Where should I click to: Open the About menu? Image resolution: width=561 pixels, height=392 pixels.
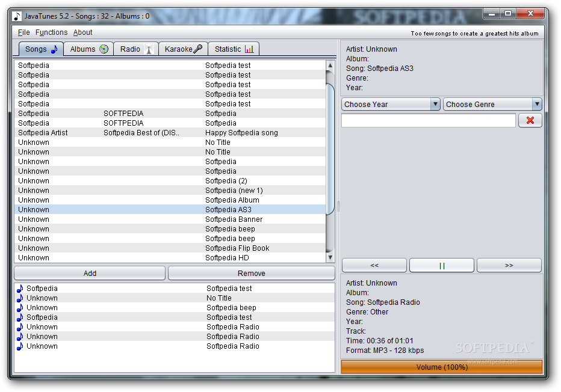pyautogui.click(x=82, y=32)
